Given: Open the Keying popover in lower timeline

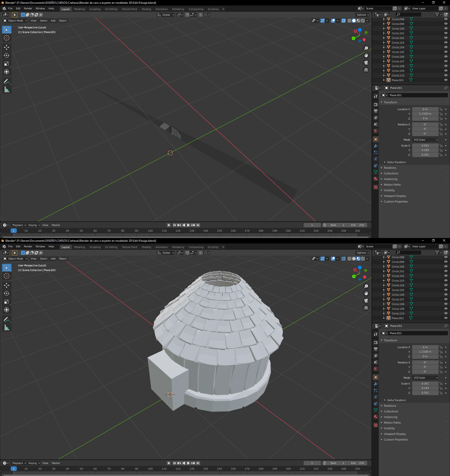Looking at the screenshot, I should [x=34, y=463].
